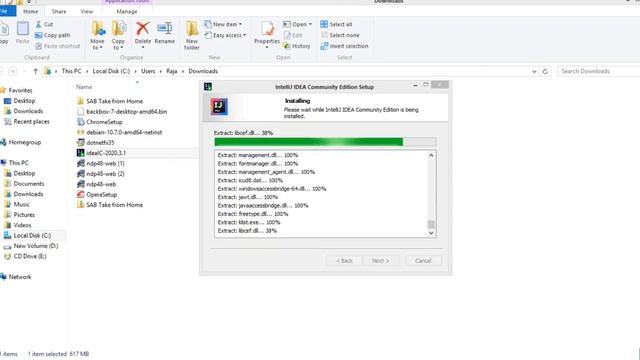Viewport: 640px width, 360px height.
Task: Click Downloads in the address breadcrumb
Action: tap(203, 71)
